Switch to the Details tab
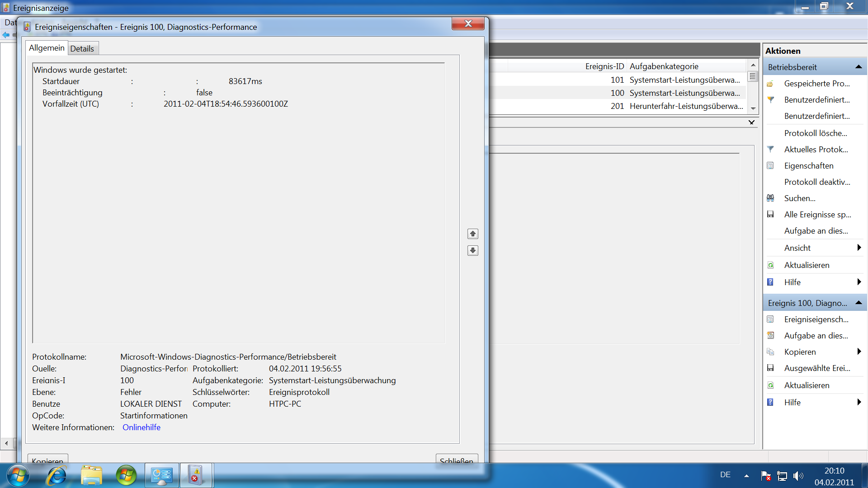This screenshot has width=868, height=488. pyautogui.click(x=82, y=48)
